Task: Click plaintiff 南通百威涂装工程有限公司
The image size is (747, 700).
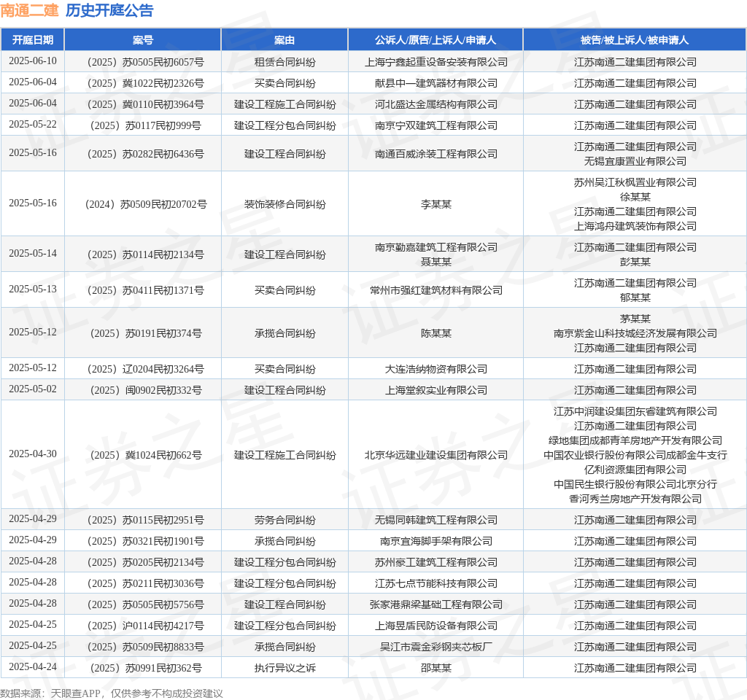Action: (x=436, y=155)
